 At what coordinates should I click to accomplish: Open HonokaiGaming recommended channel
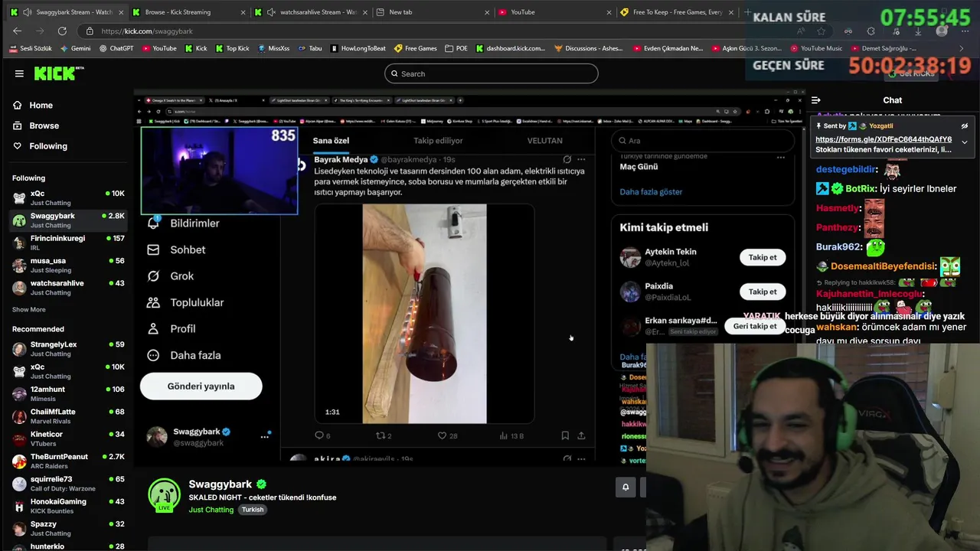(68, 506)
